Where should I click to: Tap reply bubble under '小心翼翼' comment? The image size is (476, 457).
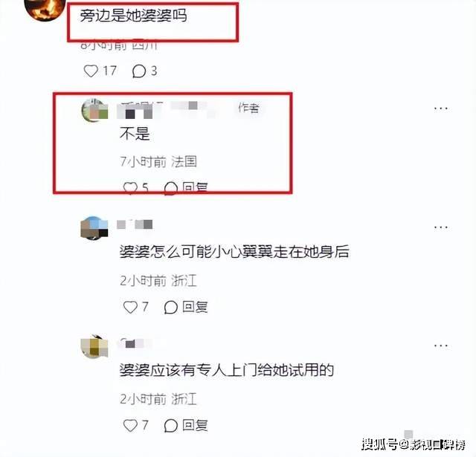pyautogui.click(x=170, y=307)
